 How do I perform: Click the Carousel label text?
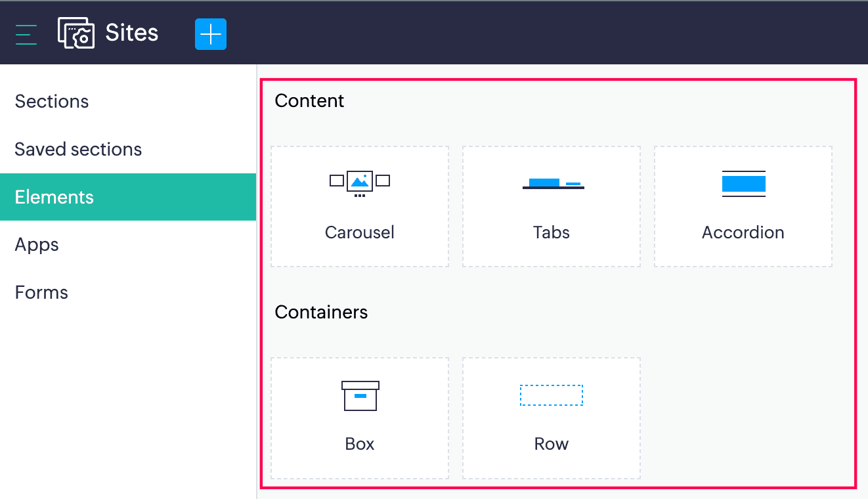360,232
